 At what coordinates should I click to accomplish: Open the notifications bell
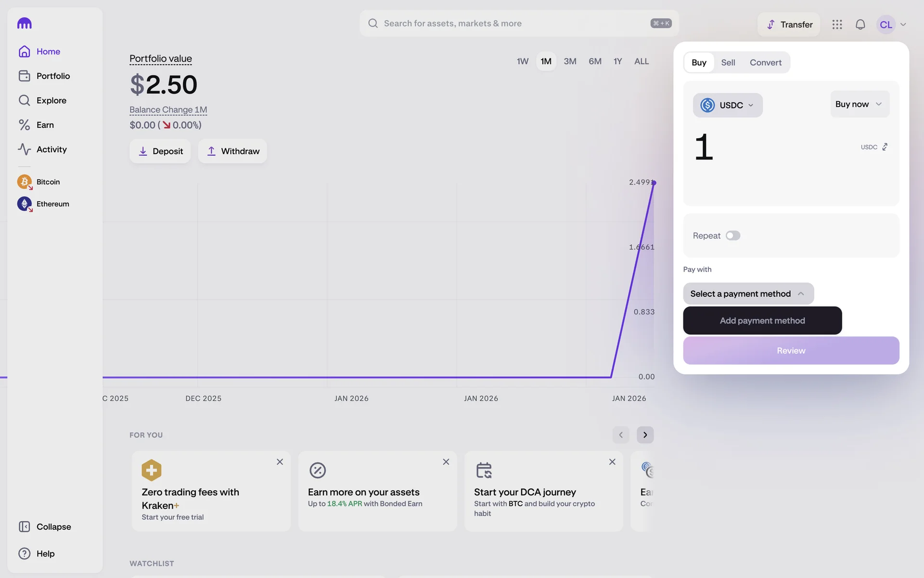(x=860, y=25)
